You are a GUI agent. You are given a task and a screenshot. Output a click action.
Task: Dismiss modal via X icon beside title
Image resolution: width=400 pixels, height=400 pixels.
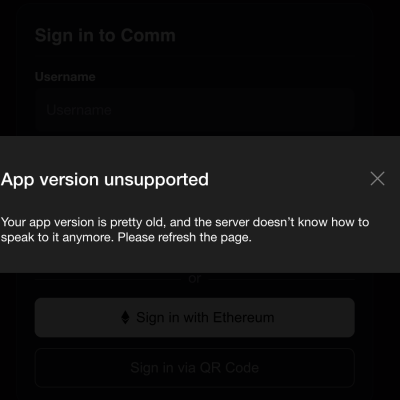[377, 179]
